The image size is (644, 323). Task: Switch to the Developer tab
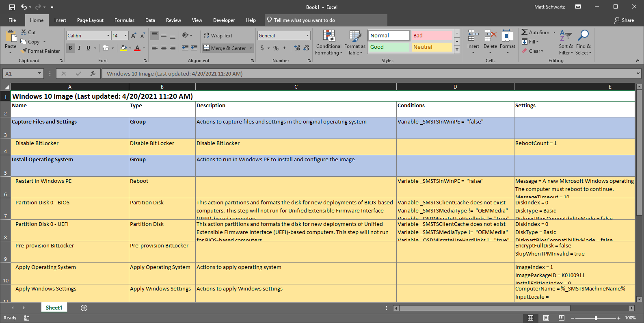pos(224,20)
